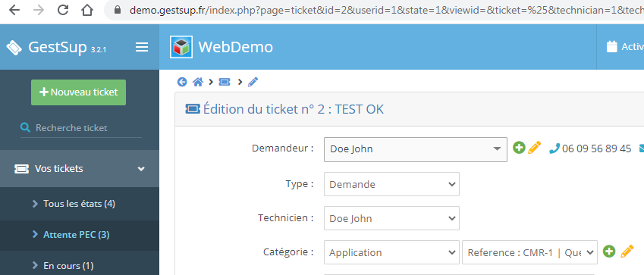Click the GestSup ticket logo icon
The image size is (644, 275).
point(14,47)
